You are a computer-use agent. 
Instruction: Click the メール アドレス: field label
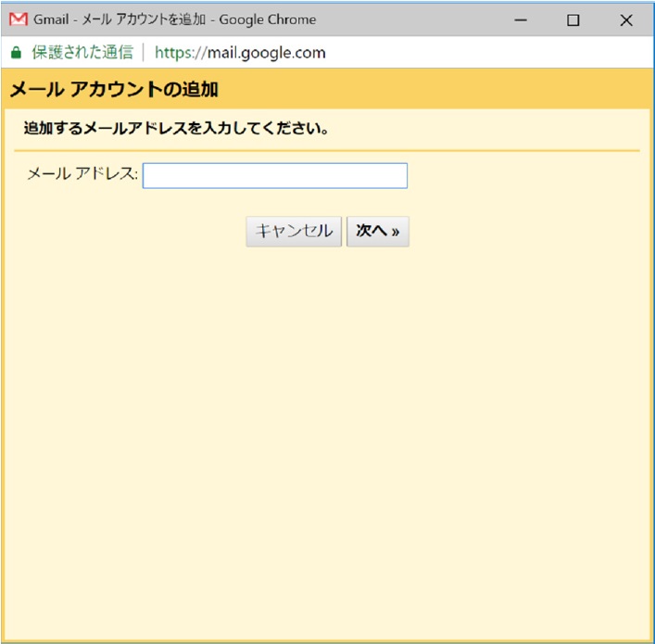tap(82, 173)
